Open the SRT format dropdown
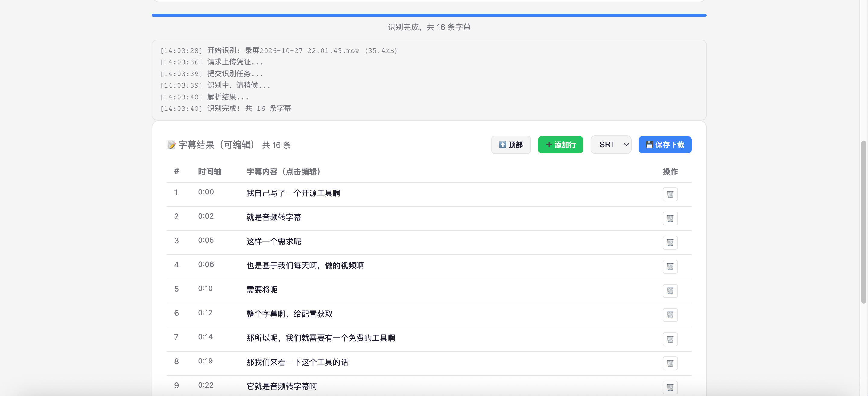The height and width of the screenshot is (396, 868). point(610,145)
